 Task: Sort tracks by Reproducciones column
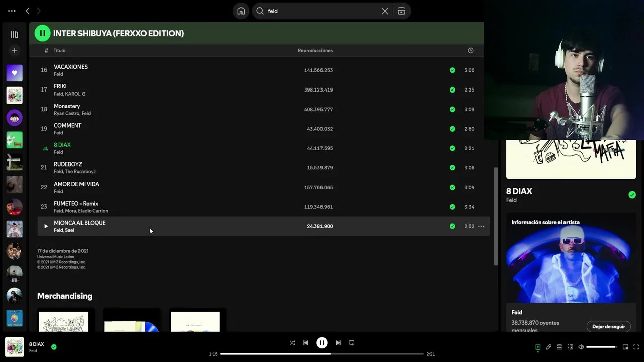coord(315,50)
